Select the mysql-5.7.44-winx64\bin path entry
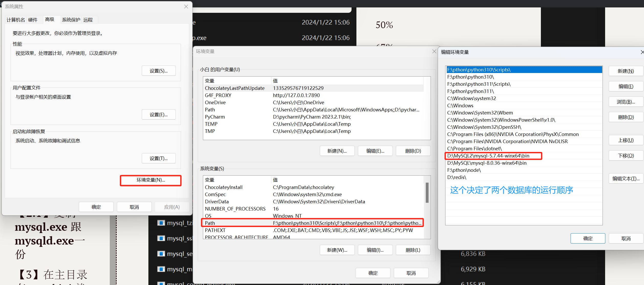644x285 pixels. tap(488, 156)
